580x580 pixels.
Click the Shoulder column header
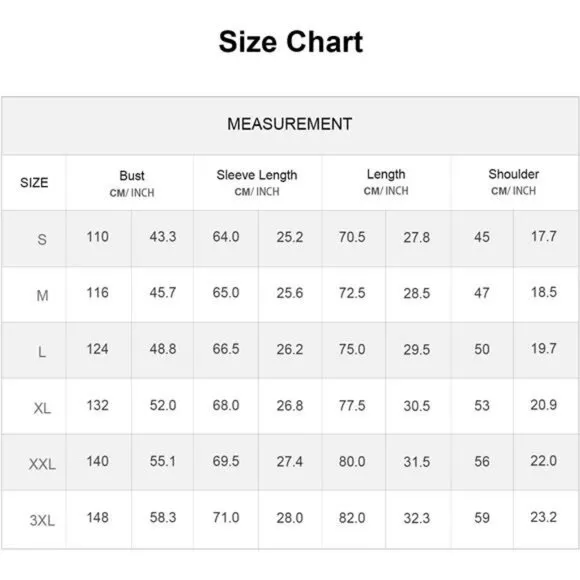pos(514,183)
